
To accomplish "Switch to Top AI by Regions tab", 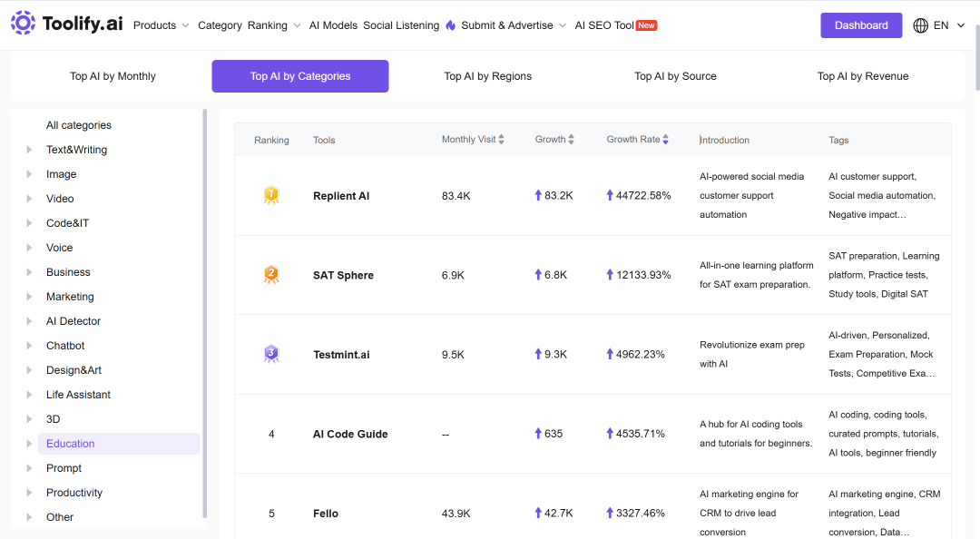I will [487, 76].
